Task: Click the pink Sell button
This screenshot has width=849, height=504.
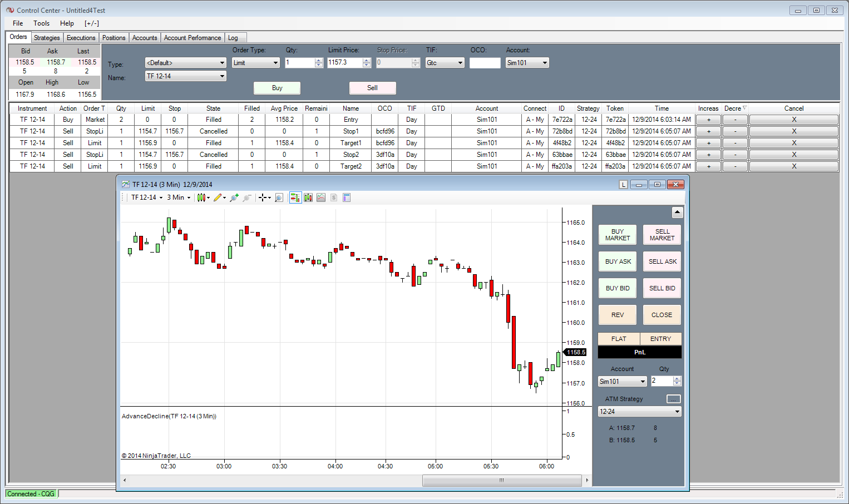Action: coord(373,88)
